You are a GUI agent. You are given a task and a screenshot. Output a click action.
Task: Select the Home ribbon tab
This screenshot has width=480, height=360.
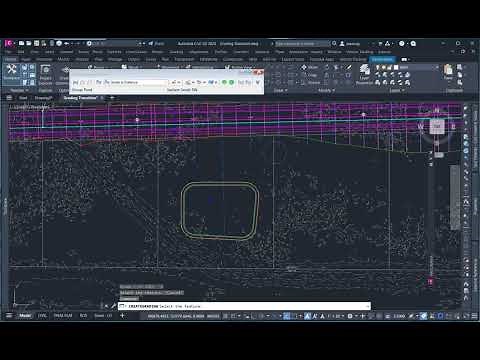(x=11, y=59)
